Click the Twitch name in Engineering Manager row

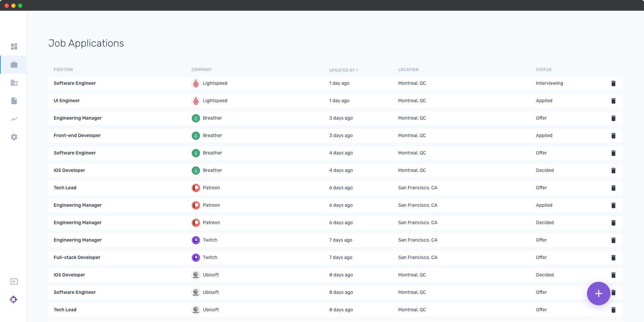[210, 240]
